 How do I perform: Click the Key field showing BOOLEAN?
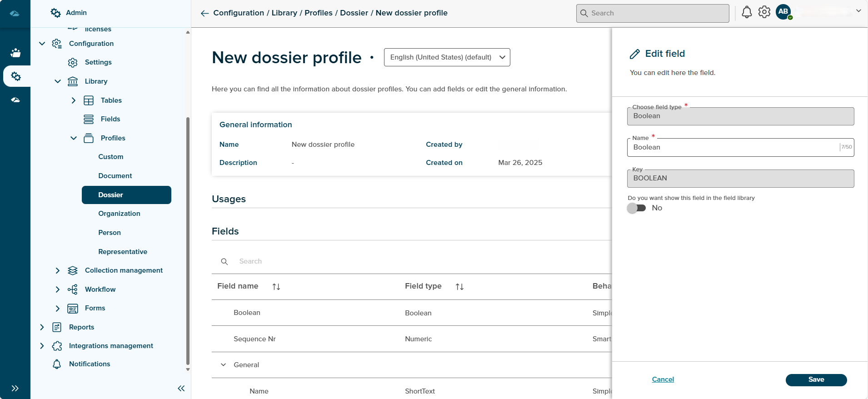[x=741, y=179]
